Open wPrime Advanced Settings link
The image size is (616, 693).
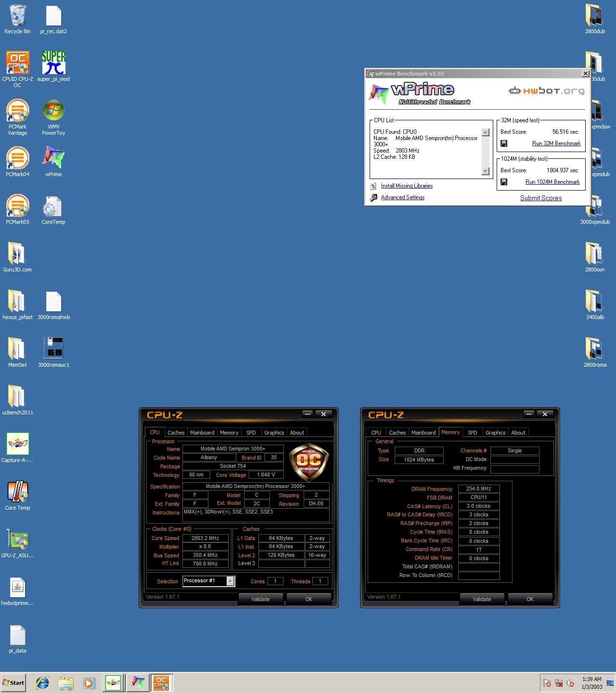[403, 197]
